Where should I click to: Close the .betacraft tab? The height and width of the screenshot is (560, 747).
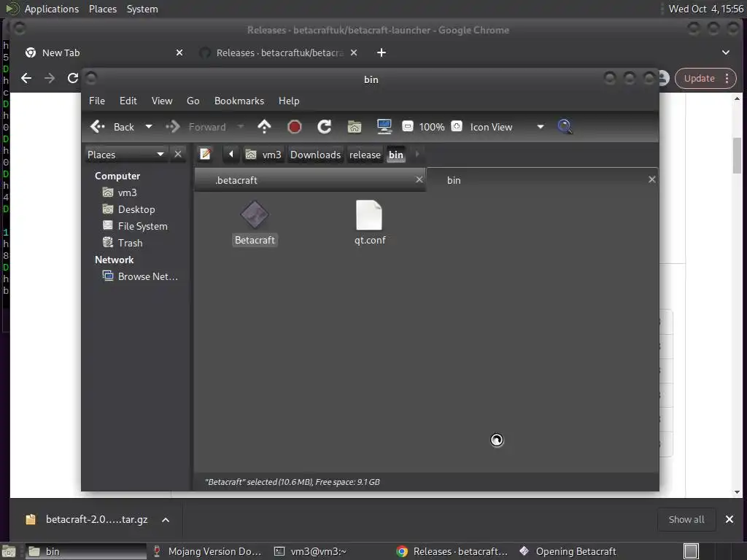pos(419,179)
